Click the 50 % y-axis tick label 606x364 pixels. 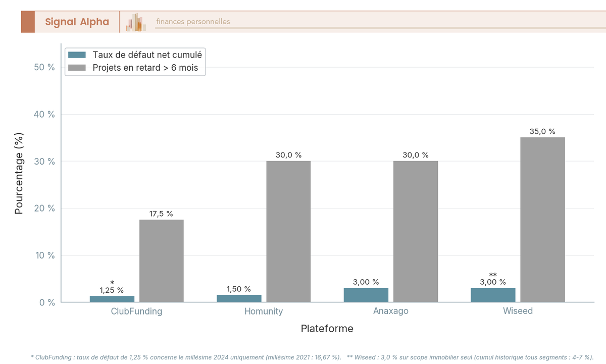pyautogui.click(x=44, y=68)
